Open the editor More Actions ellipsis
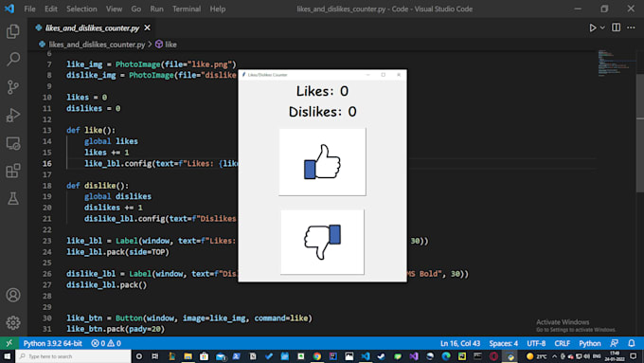Viewport: 644px width, 363px height. pyautogui.click(x=632, y=27)
